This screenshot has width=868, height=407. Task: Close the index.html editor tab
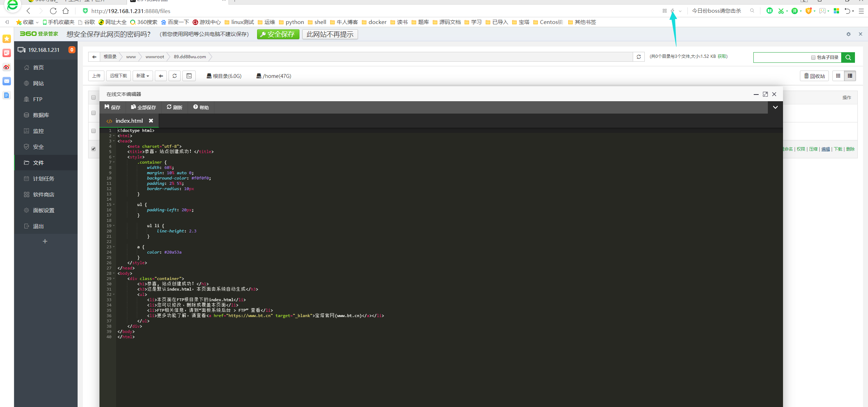tap(151, 121)
